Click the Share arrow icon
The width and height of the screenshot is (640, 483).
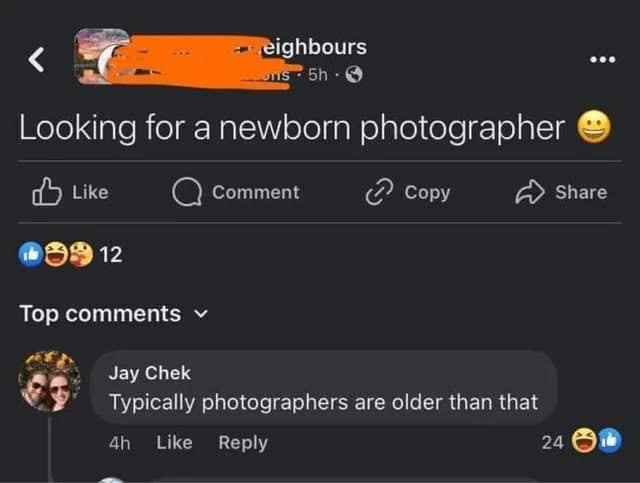coord(530,192)
